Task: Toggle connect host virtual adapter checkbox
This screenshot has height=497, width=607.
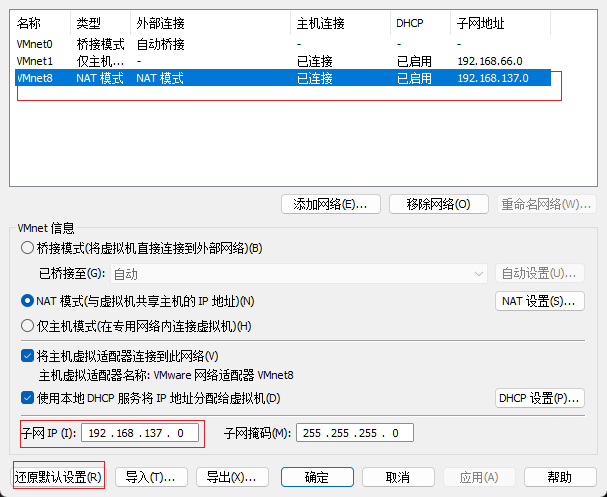Action: 27,356
